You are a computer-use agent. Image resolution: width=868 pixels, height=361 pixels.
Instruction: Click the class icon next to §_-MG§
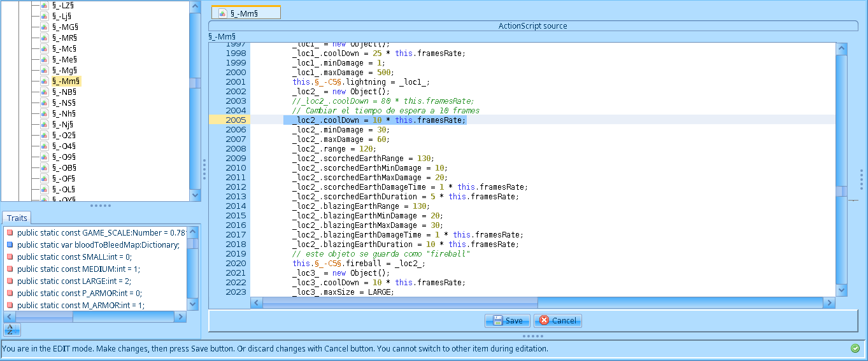(45, 27)
